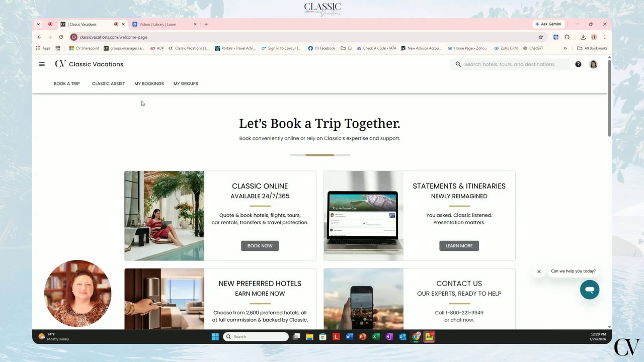The width and height of the screenshot is (644, 362).
Task: Open Microsoft Store from the taskbar
Action: click(323, 337)
